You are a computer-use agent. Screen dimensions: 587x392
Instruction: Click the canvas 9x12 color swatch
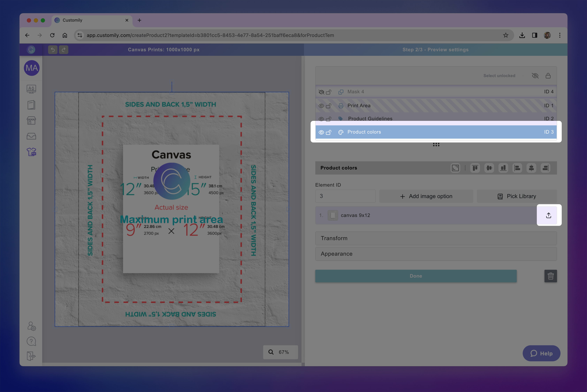pyautogui.click(x=333, y=215)
